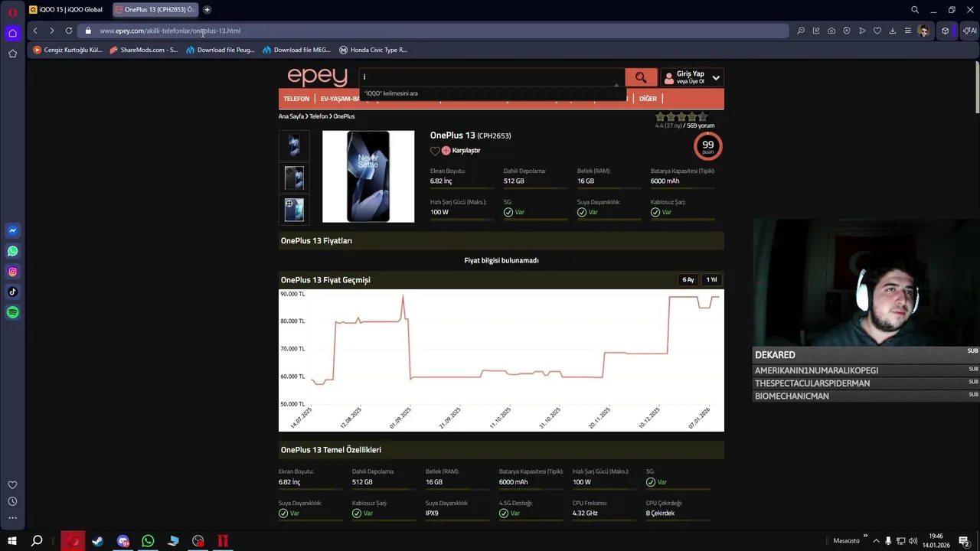
Task: Open the Honda Civic Type R bookmark
Action: [x=374, y=50]
